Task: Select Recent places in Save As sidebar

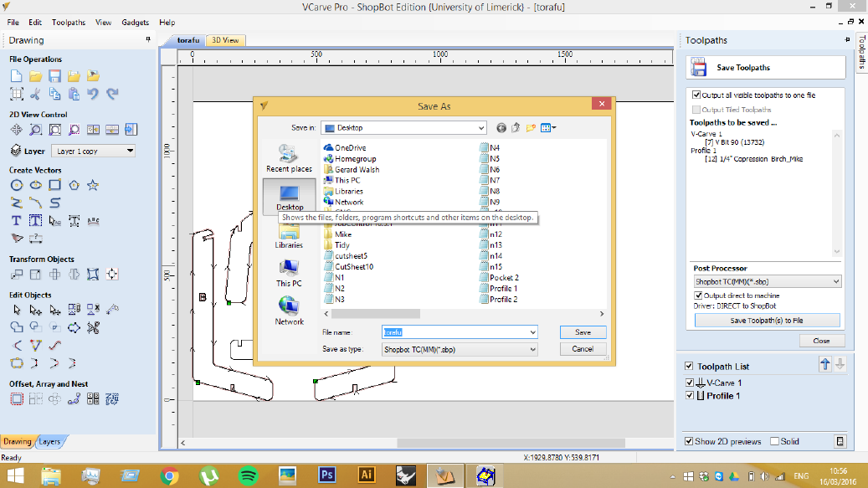Action: tap(289, 158)
